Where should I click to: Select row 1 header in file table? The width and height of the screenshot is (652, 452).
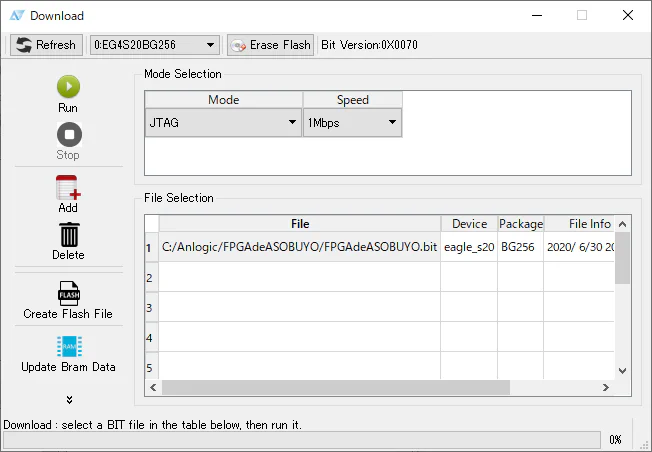[151, 247]
